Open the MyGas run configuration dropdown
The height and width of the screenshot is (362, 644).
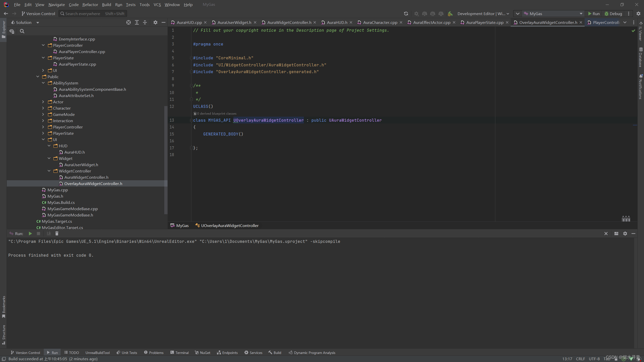553,14
